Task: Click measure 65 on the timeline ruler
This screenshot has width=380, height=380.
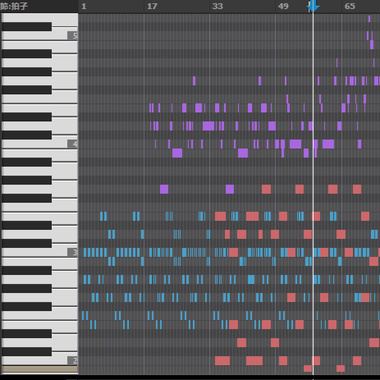Action: click(350, 6)
